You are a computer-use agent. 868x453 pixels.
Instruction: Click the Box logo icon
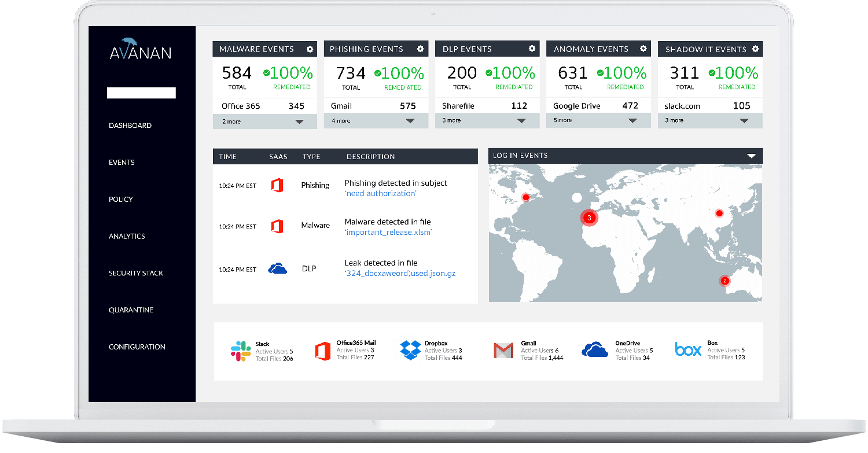coord(688,349)
